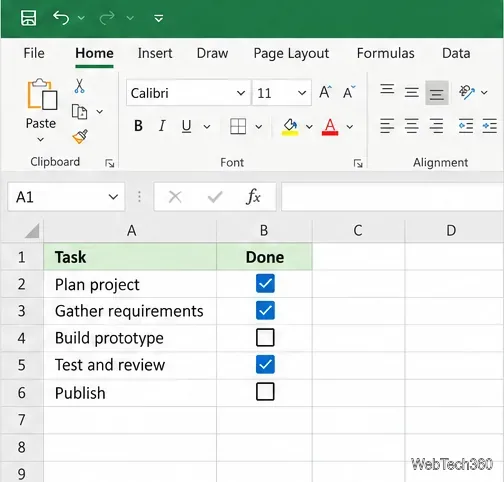This screenshot has width=504, height=482.
Task: Open the Data tab
Action: coord(456,53)
